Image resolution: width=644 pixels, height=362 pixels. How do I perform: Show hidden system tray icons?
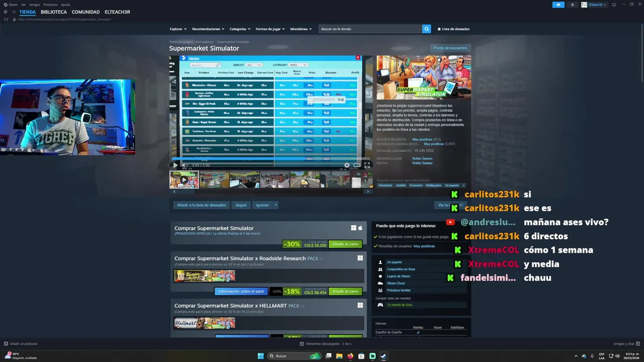coord(576,356)
